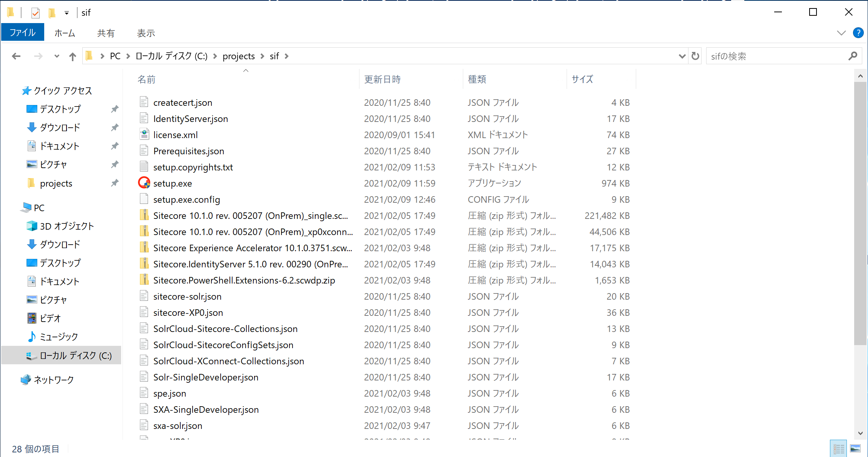The height and width of the screenshot is (457, 868).
Task: Click the Refresh button next to address bar
Action: coord(695,56)
